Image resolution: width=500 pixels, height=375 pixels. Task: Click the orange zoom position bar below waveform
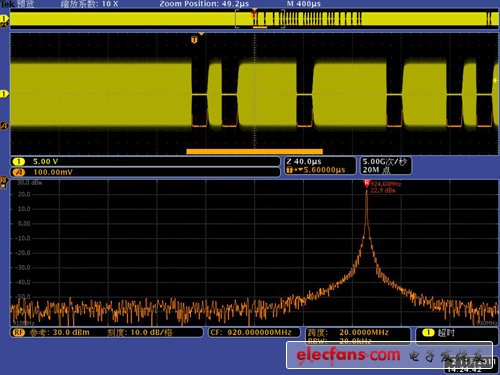tap(254, 152)
